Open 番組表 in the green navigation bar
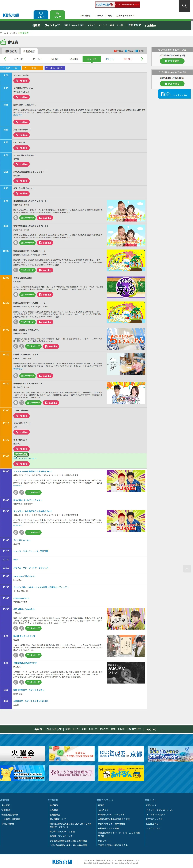 (x=36, y=25)
